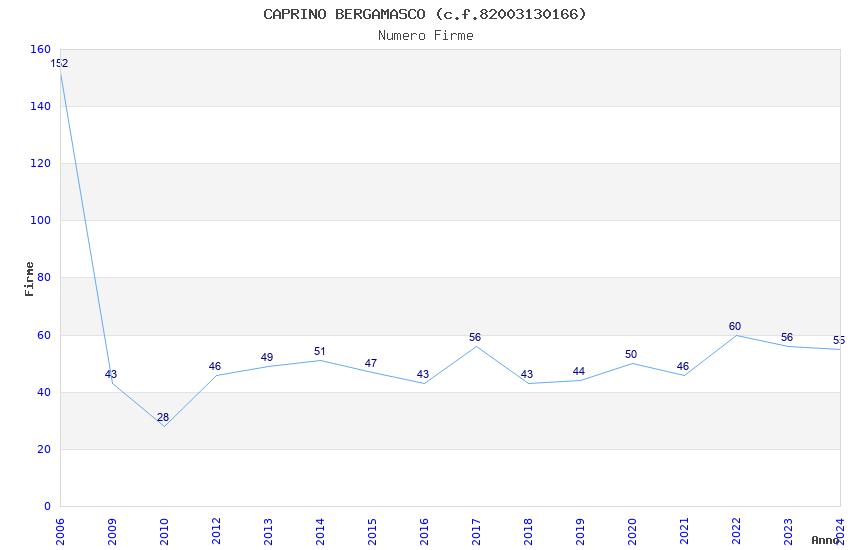Click x-axis year label 2022

737,532
